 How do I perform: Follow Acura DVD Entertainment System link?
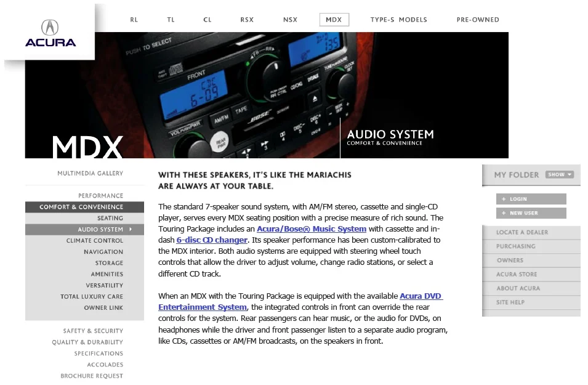tap(421, 296)
